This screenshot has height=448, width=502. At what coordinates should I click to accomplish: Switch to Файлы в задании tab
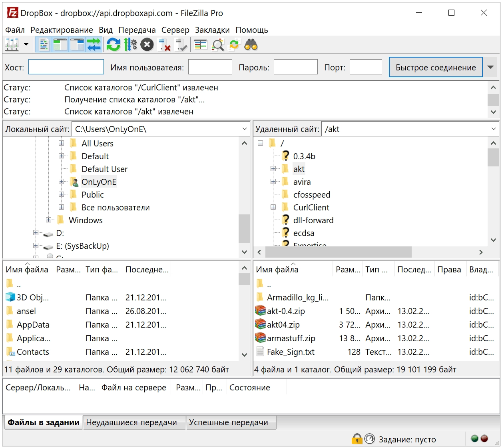pyautogui.click(x=43, y=422)
